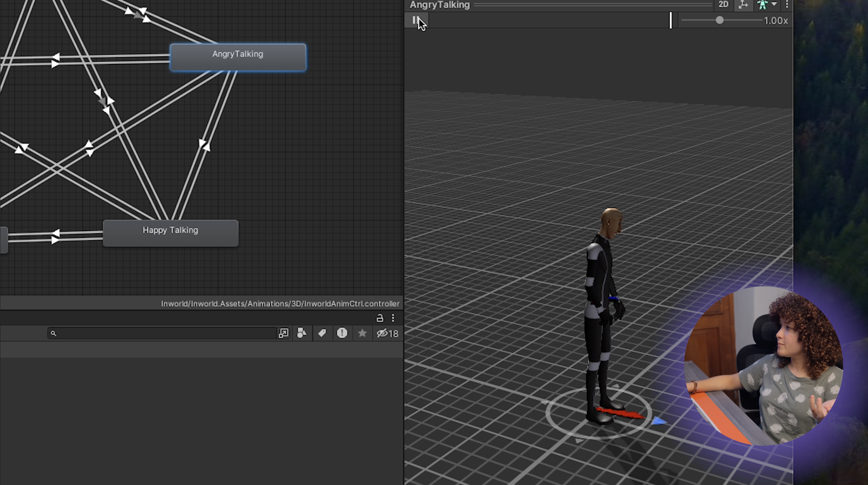Open the preview window options menu

(x=787, y=5)
